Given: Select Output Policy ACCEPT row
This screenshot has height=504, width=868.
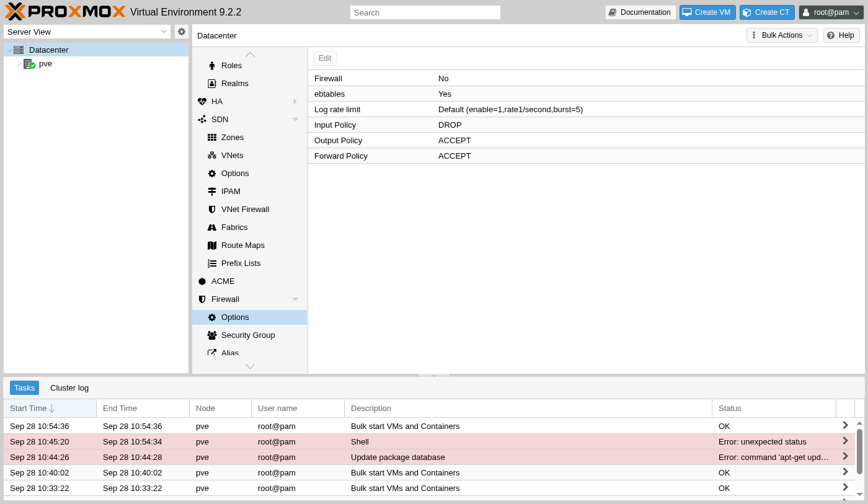Looking at the screenshot, I should point(586,140).
